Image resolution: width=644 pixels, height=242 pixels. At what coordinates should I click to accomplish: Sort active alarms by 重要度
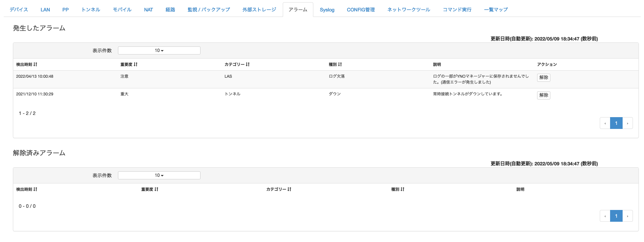tap(129, 64)
